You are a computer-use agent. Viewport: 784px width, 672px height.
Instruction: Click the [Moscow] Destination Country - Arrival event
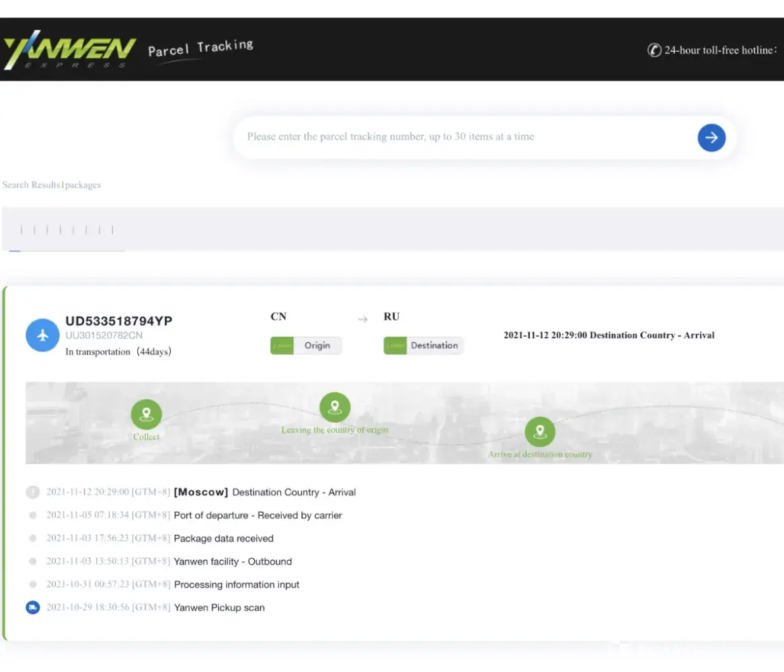pyautogui.click(x=265, y=492)
